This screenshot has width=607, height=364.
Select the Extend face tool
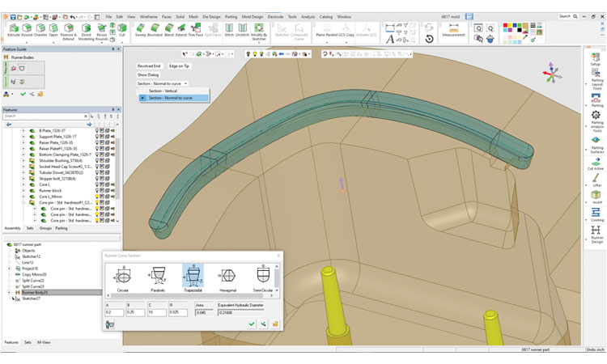(x=181, y=30)
